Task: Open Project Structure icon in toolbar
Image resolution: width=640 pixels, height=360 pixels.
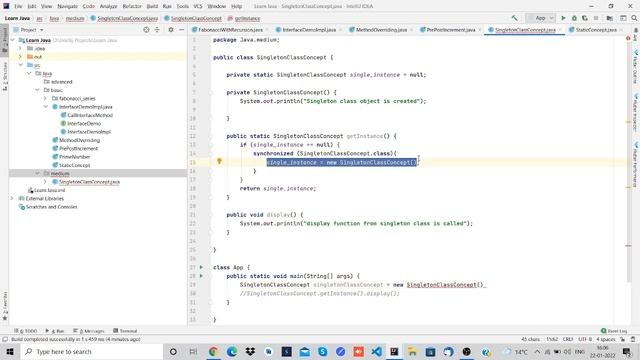Action: [609, 18]
